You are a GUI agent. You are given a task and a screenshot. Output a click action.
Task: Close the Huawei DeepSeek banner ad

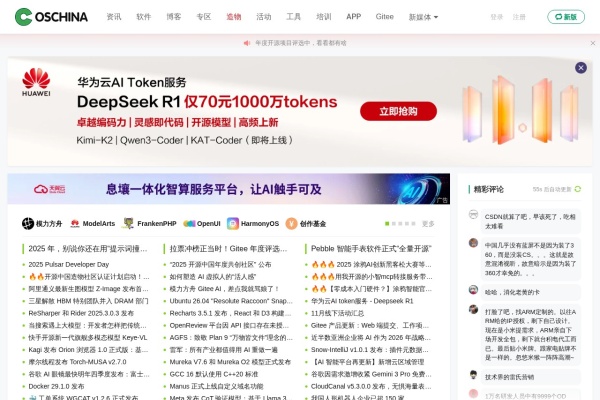click(580, 68)
